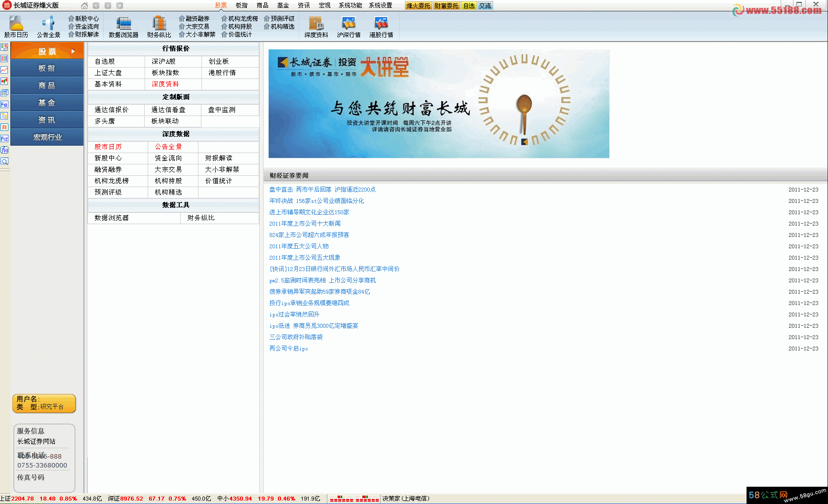
Task: Click the 烽火委托 button
Action: click(418, 6)
